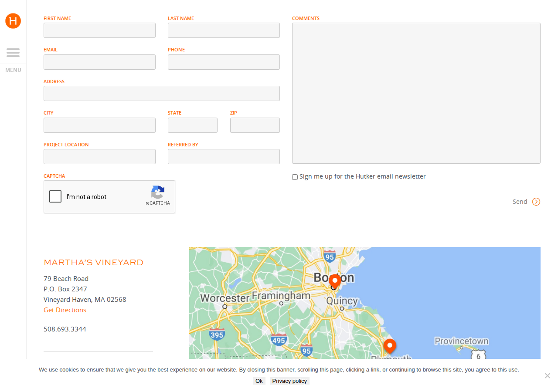558x392 pixels.
Task: Click the Send arrow circle icon
Action: (536, 202)
